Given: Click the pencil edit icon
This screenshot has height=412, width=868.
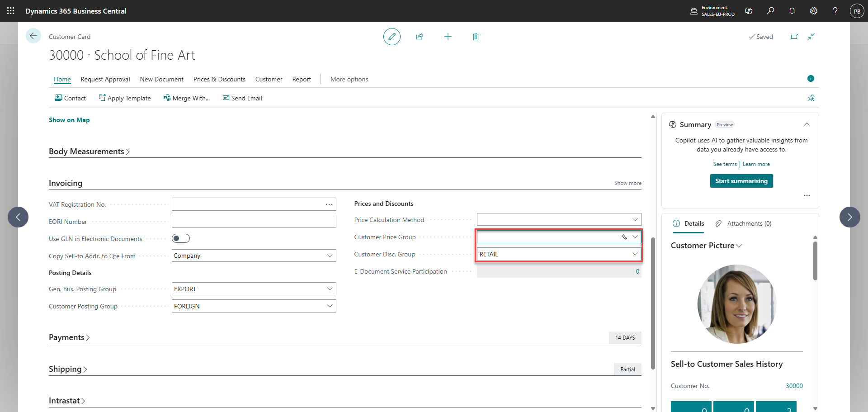Looking at the screenshot, I should (x=392, y=37).
